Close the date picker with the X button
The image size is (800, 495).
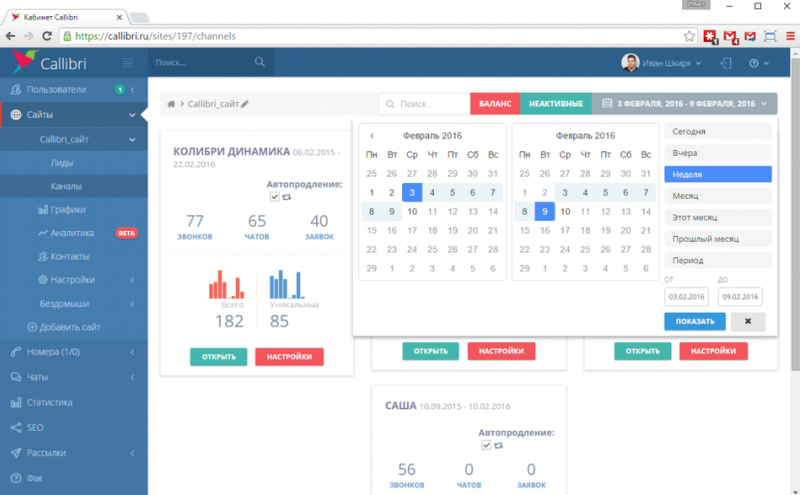pos(747,321)
